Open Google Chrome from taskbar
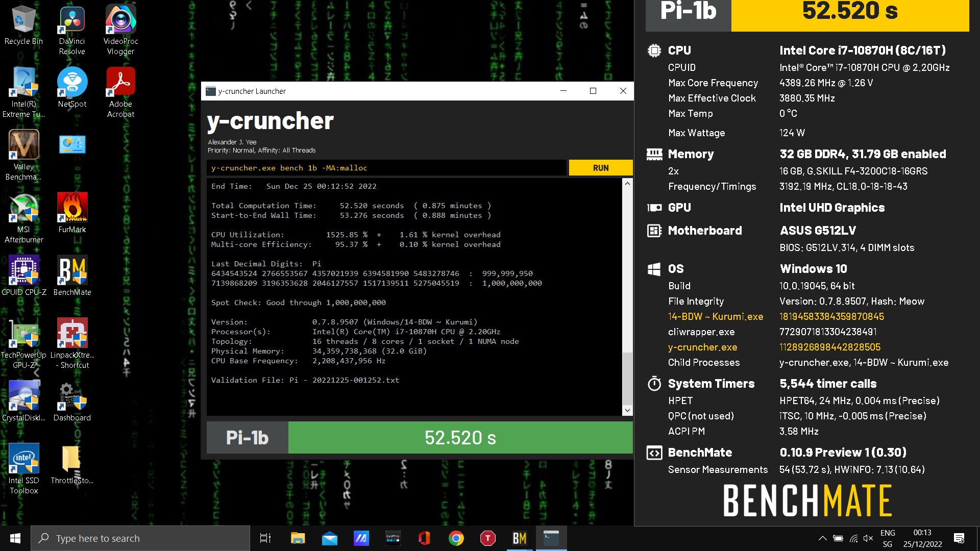Image resolution: width=980 pixels, height=551 pixels. pyautogui.click(x=456, y=538)
